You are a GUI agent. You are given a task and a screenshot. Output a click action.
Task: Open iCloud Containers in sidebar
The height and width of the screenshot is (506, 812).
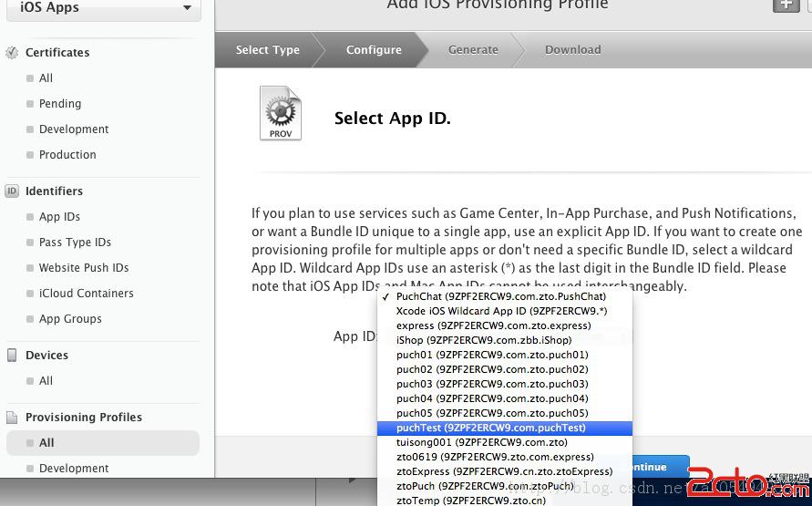click(86, 294)
